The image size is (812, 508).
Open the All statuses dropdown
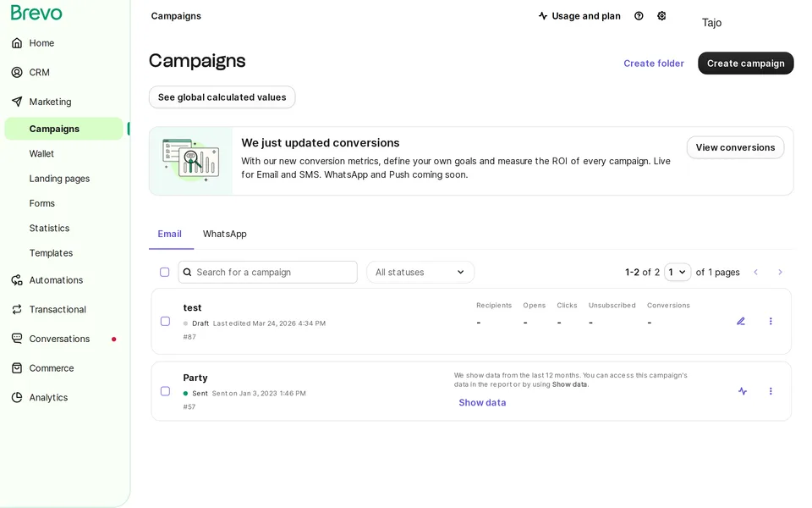(420, 272)
